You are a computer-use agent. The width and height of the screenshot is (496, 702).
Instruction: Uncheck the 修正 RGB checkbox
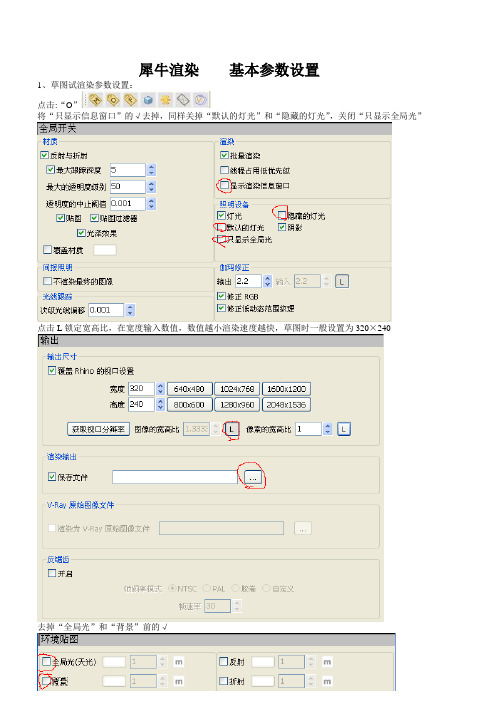pyautogui.click(x=221, y=296)
